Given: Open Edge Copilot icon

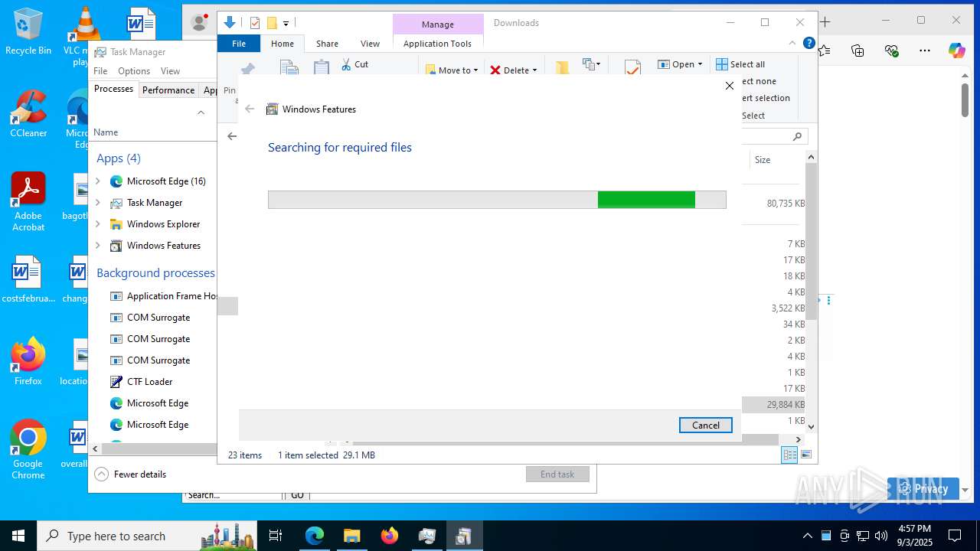Looking at the screenshot, I should point(957,51).
